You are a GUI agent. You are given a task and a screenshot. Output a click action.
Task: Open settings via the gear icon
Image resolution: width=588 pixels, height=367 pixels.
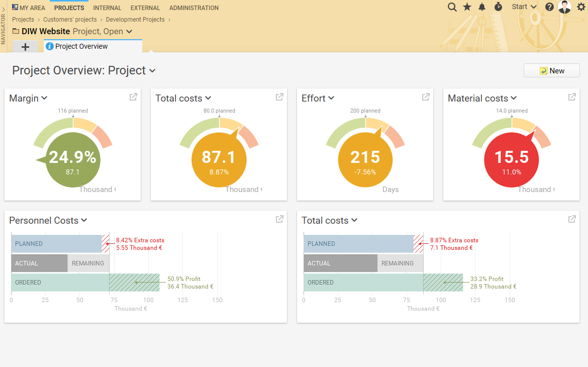point(581,7)
